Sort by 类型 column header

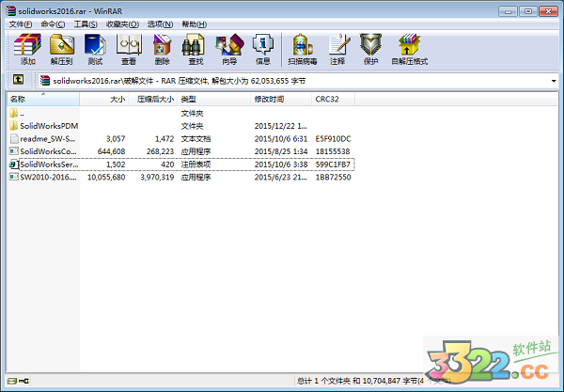(214, 100)
